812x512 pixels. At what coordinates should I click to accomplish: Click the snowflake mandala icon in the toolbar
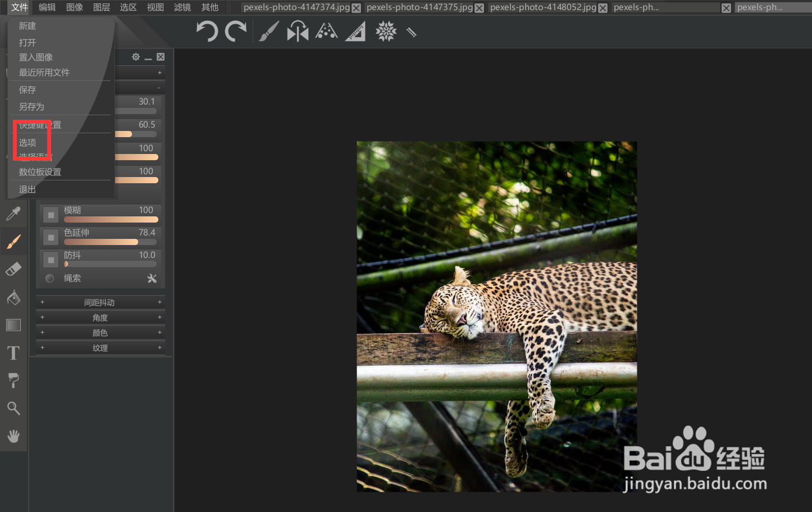pos(386,31)
